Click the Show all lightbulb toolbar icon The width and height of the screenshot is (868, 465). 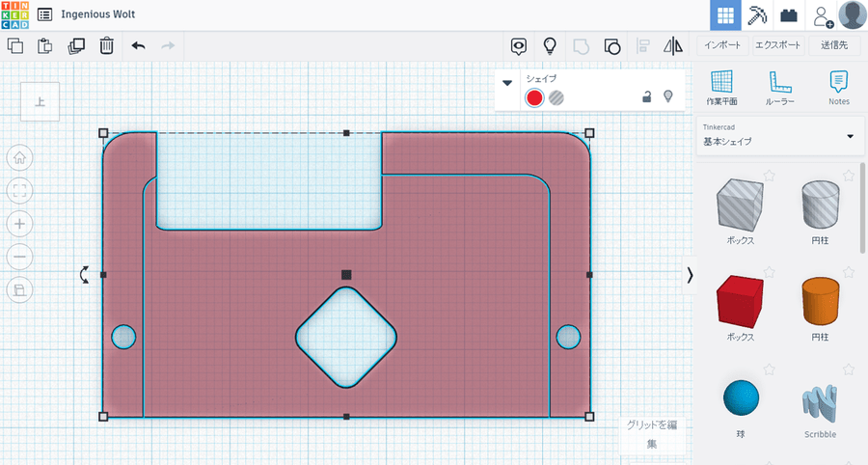pyautogui.click(x=549, y=46)
